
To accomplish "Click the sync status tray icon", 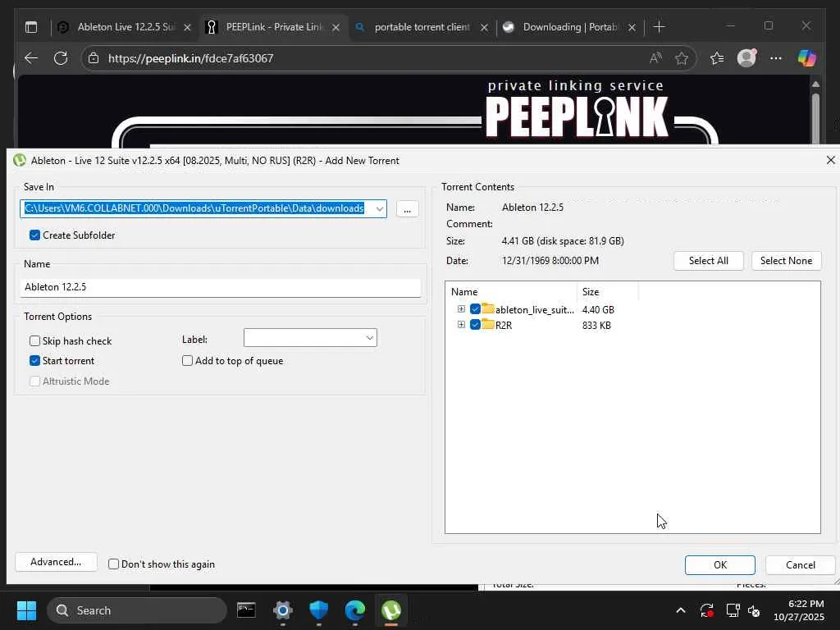I will pos(706,610).
